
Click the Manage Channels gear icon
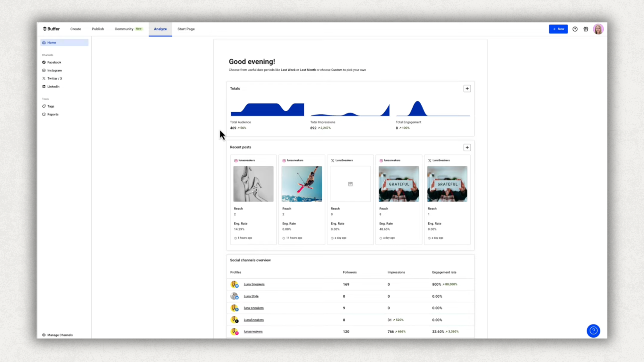click(44, 335)
